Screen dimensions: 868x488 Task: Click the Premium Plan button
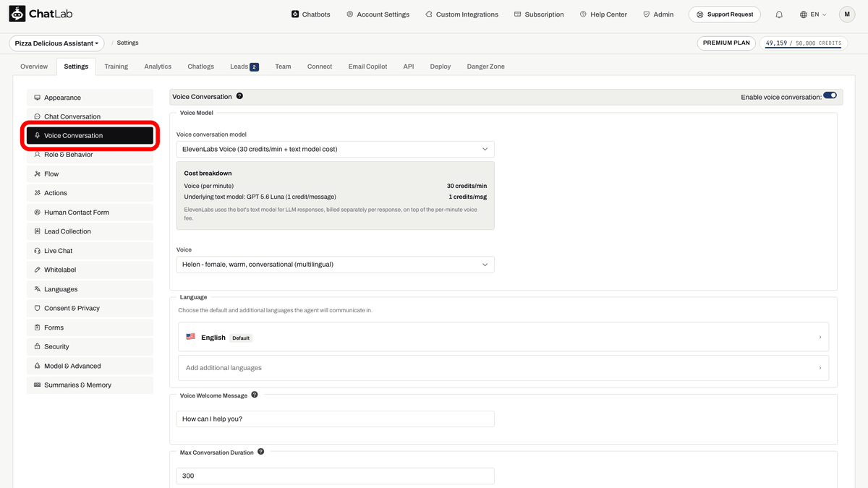click(727, 43)
